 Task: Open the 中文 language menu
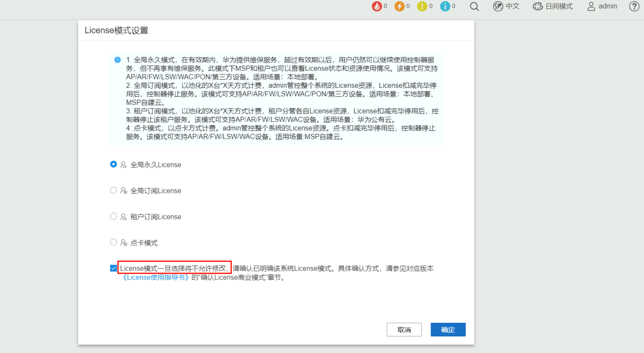(x=512, y=6)
